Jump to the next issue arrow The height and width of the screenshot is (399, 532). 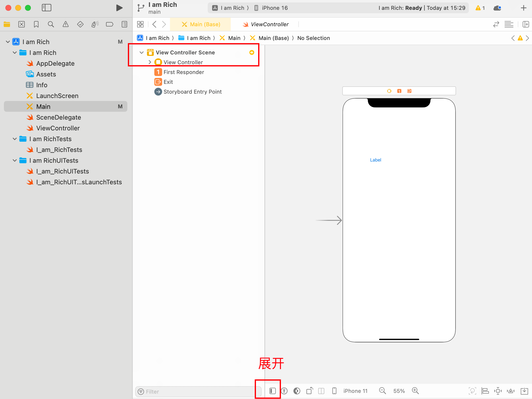click(527, 38)
